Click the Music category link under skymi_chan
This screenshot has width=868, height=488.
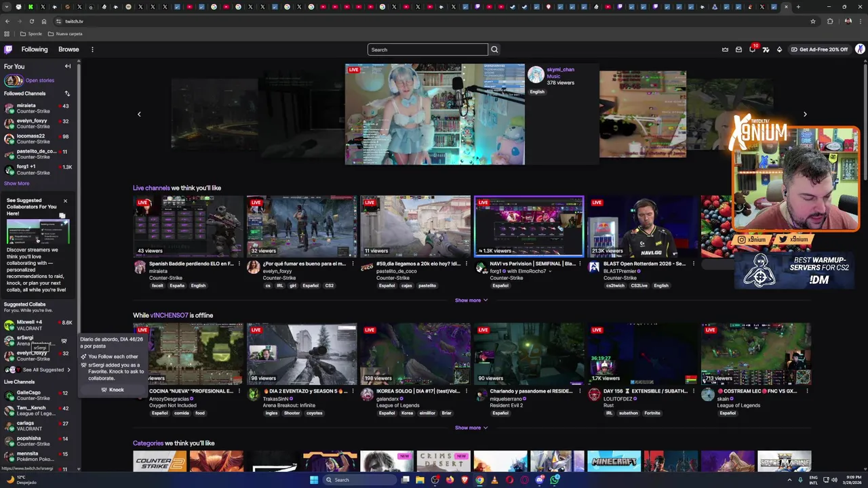tap(553, 76)
